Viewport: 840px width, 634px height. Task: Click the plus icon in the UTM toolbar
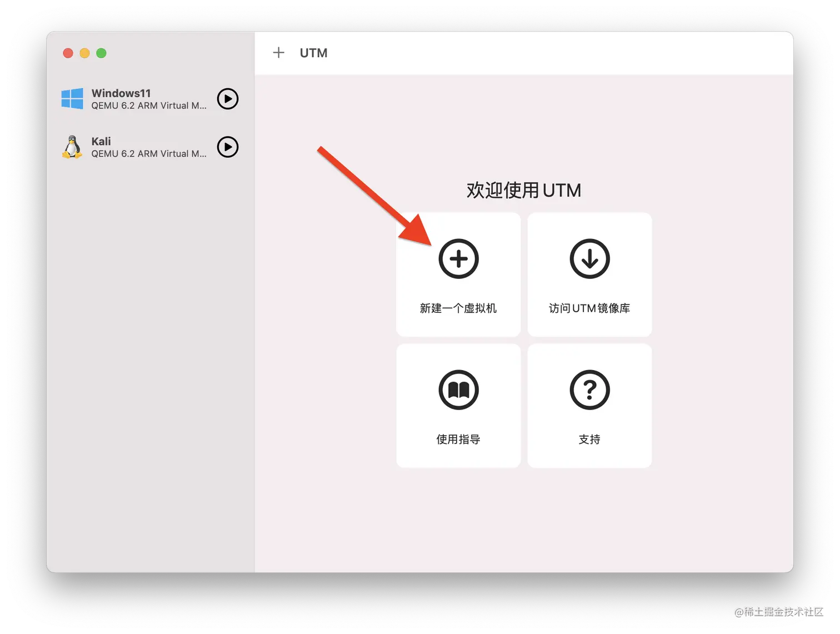(279, 53)
